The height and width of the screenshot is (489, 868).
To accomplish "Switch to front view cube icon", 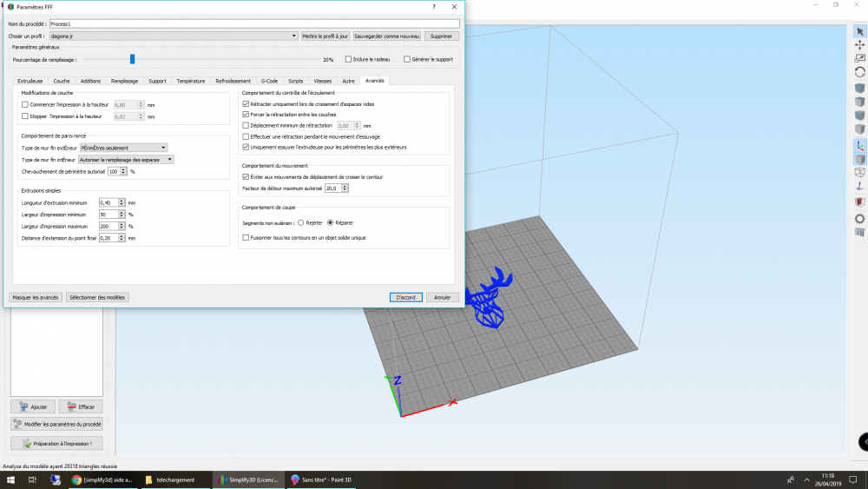I will 859,116.
